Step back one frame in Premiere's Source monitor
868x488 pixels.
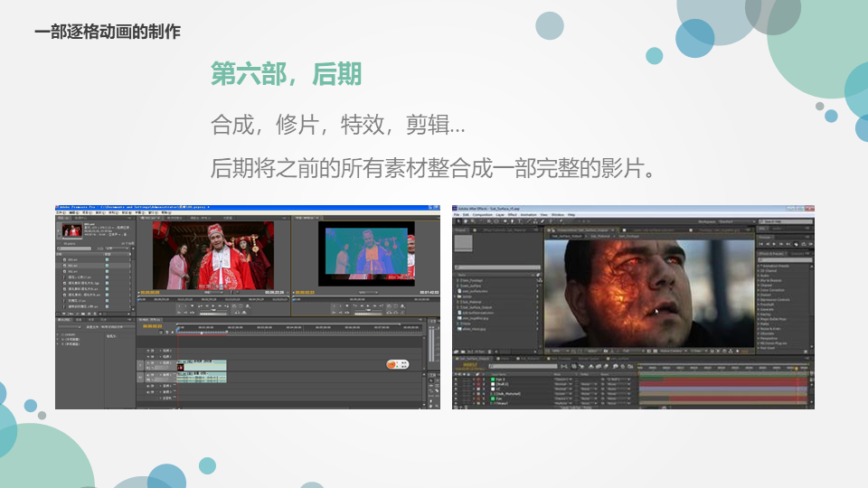pos(207,305)
